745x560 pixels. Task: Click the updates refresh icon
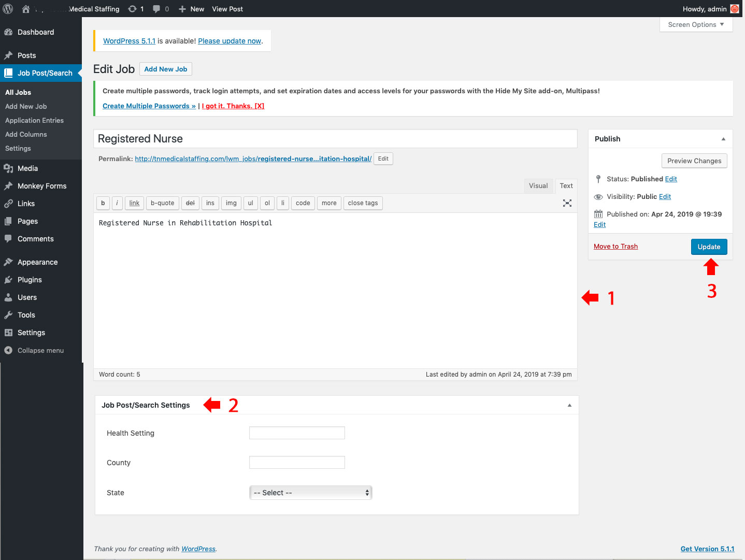[x=133, y=9]
